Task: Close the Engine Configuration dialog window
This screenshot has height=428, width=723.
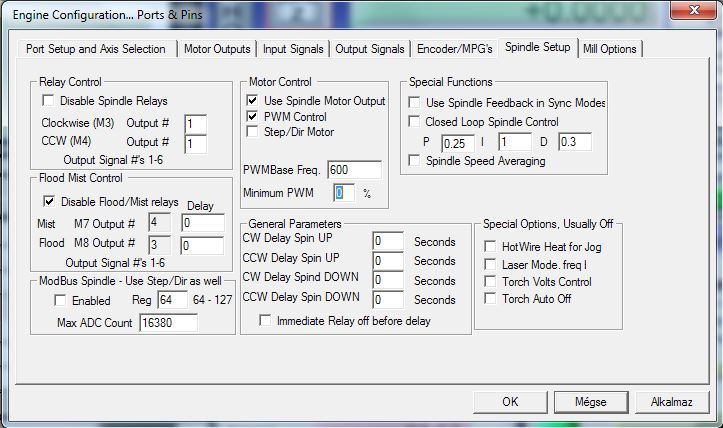Action: 689,9
